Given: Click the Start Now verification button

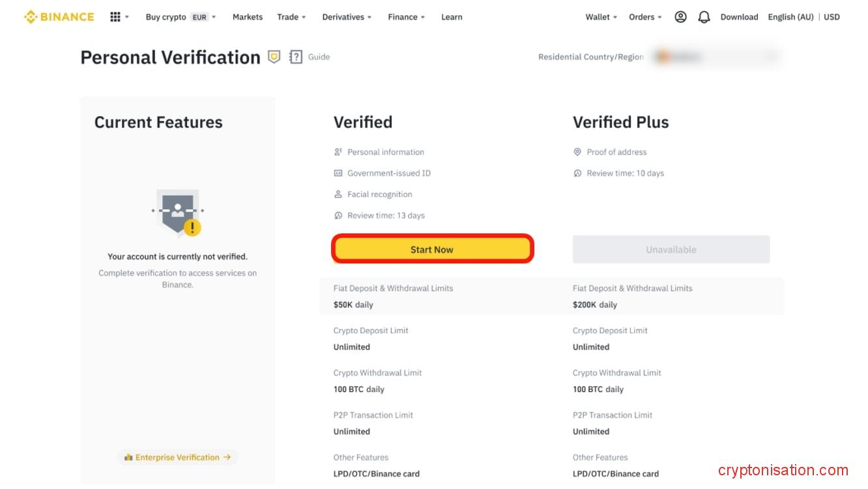Looking at the screenshot, I should pyautogui.click(x=432, y=249).
